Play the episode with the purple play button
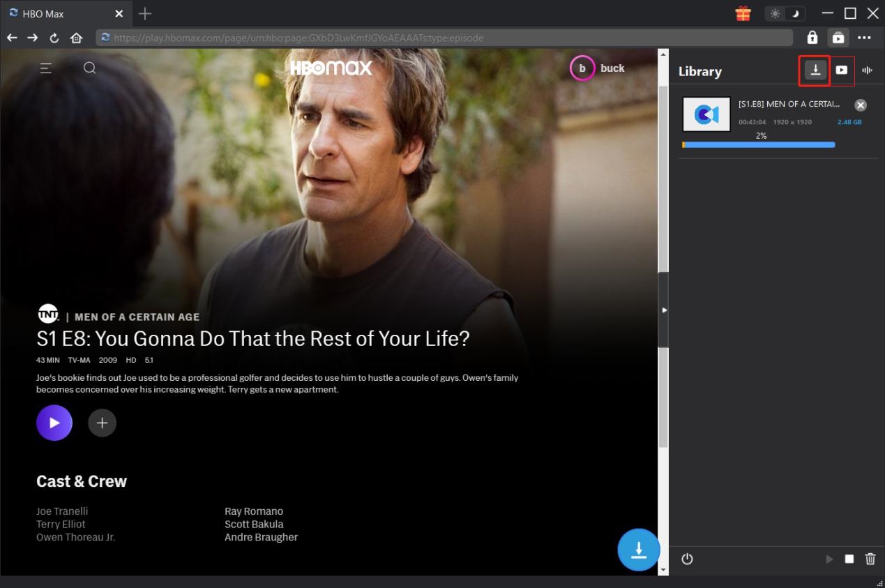The height and width of the screenshot is (588, 885). [x=54, y=423]
